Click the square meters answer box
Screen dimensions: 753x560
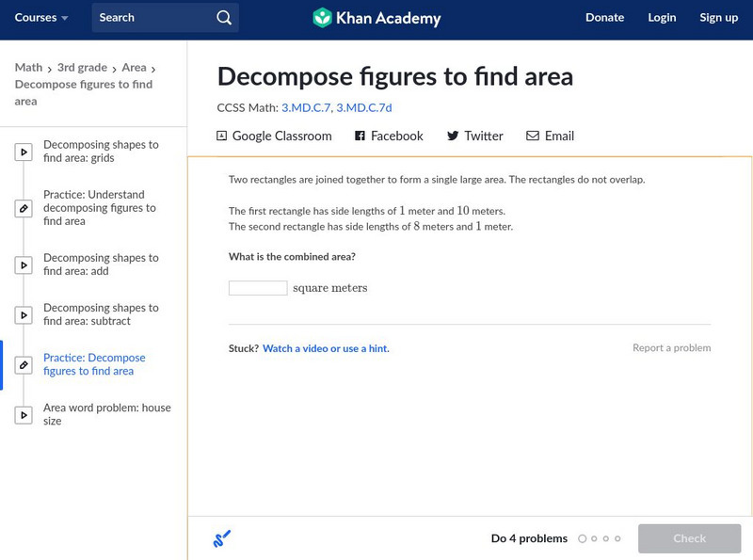pyautogui.click(x=258, y=288)
